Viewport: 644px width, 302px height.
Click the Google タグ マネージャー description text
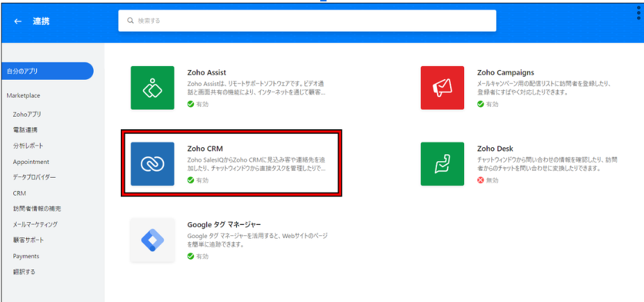click(257, 240)
